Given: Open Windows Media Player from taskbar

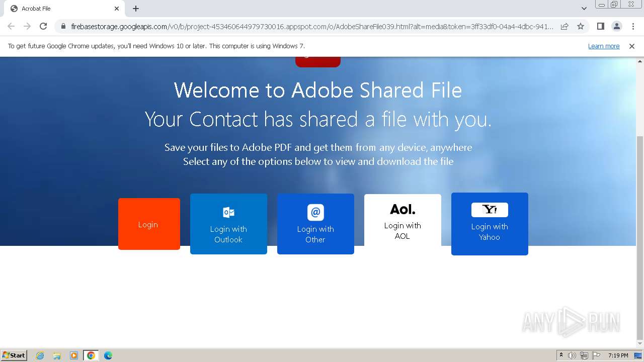Looking at the screenshot, I should (x=74, y=355).
